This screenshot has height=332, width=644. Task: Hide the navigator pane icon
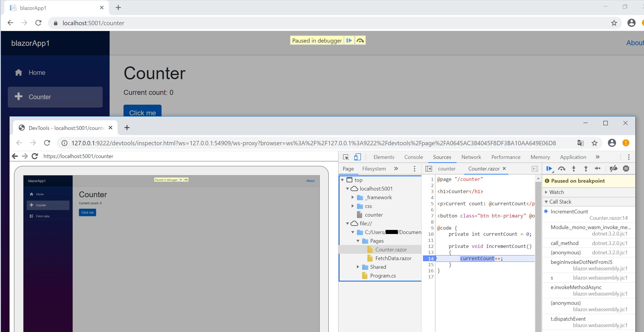429,168
